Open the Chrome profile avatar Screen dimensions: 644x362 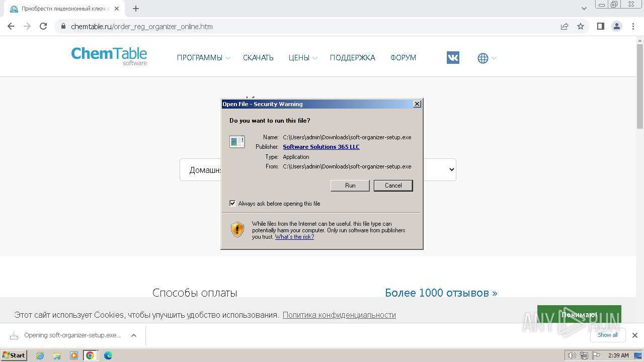[x=616, y=26]
